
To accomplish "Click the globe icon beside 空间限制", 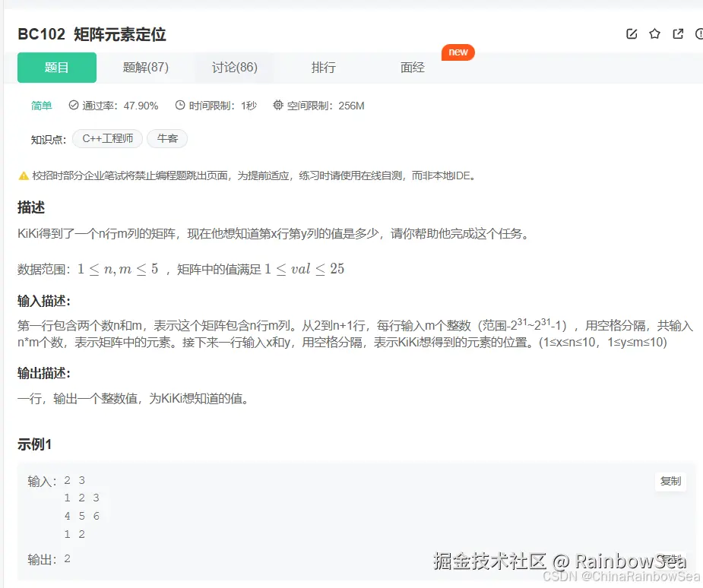I will coord(278,106).
